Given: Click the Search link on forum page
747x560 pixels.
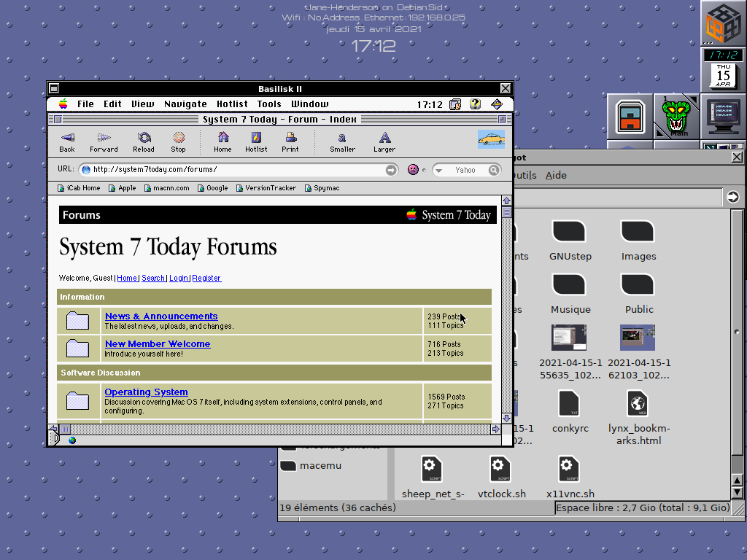Looking at the screenshot, I should coord(153,278).
